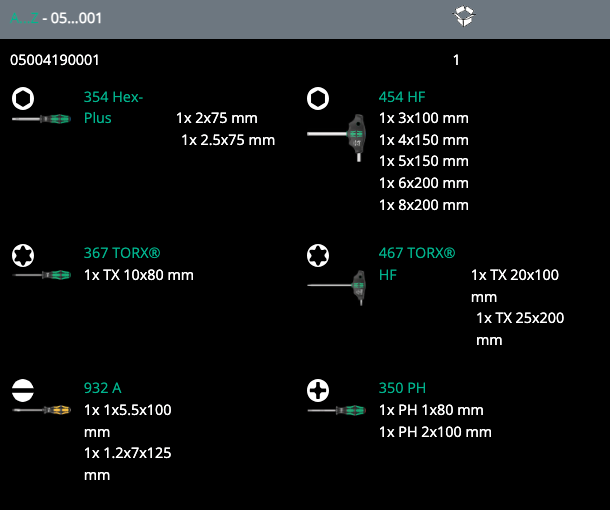Screen dimensions: 610x510
Task: Click the TORX star icon beside 467 TORX HF
Action: coord(318,255)
